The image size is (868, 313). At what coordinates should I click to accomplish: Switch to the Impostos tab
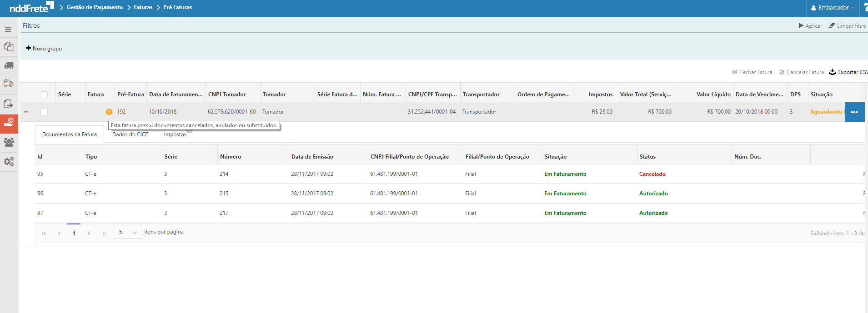pos(175,134)
